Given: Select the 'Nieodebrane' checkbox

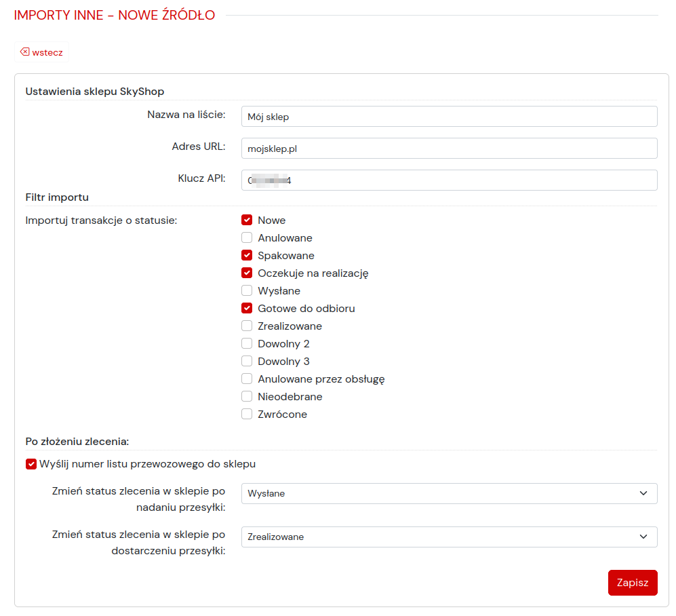Looking at the screenshot, I should (247, 396).
